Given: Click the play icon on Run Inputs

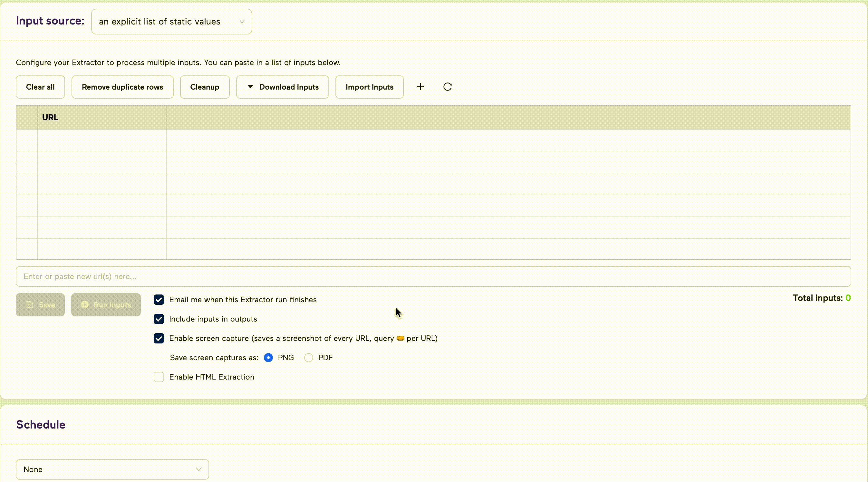Looking at the screenshot, I should 84,305.
